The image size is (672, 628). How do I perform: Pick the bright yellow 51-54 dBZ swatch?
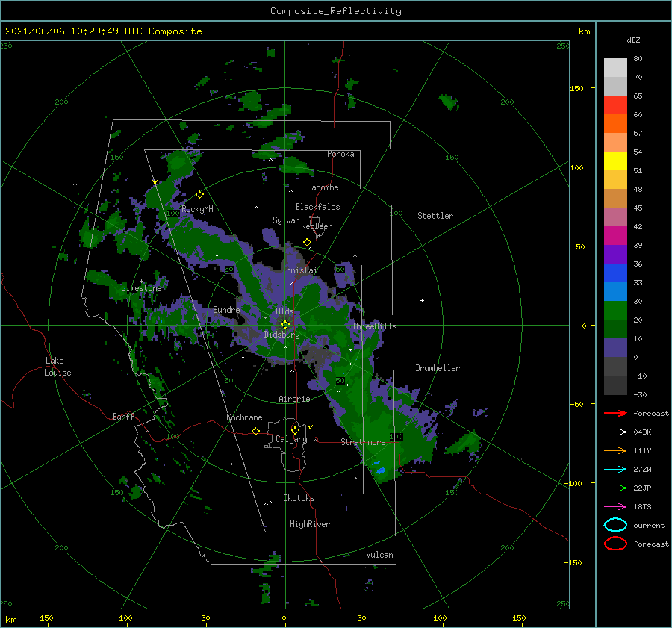point(615,161)
